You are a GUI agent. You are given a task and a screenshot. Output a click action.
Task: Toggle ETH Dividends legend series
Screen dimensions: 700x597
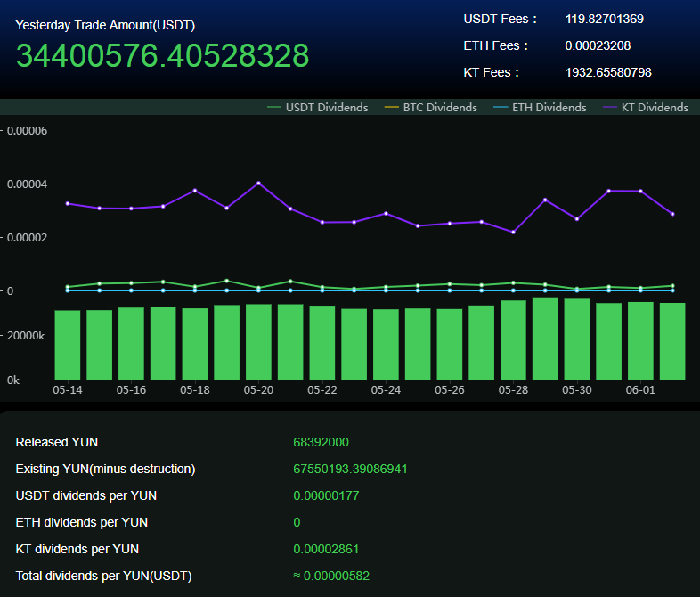(540, 108)
